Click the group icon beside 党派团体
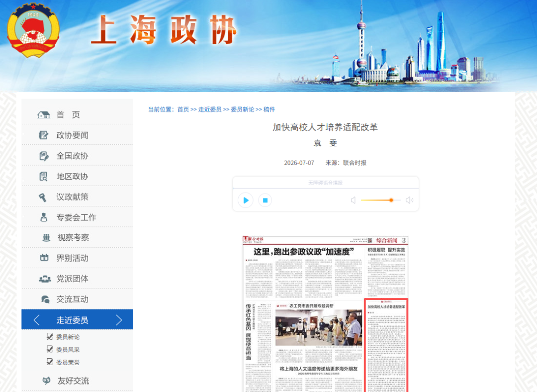 tap(45, 279)
